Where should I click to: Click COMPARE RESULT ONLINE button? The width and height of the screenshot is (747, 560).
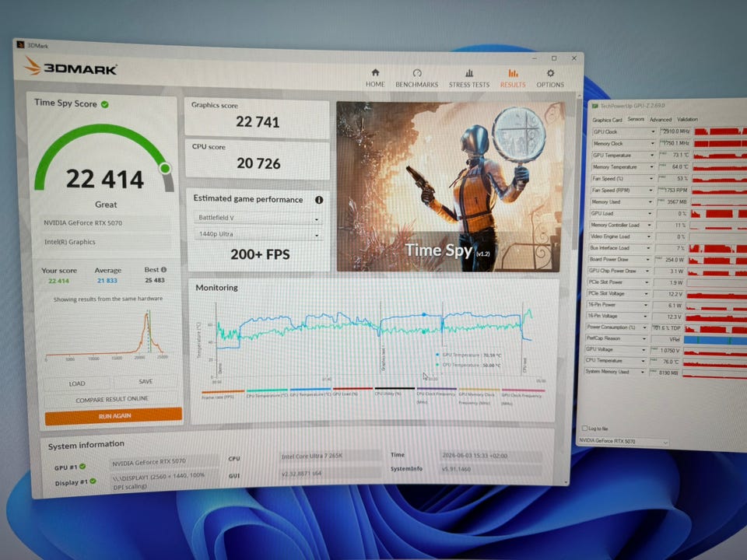click(112, 400)
